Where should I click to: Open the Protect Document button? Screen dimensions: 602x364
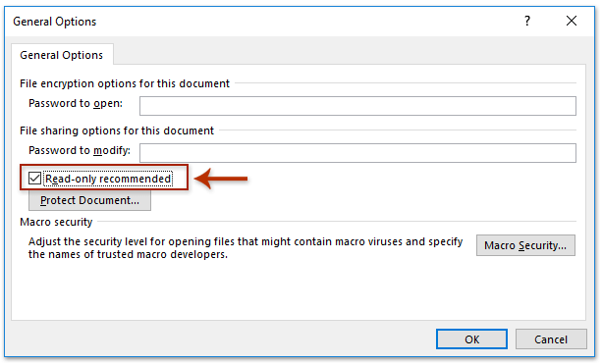[x=89, y=200]
